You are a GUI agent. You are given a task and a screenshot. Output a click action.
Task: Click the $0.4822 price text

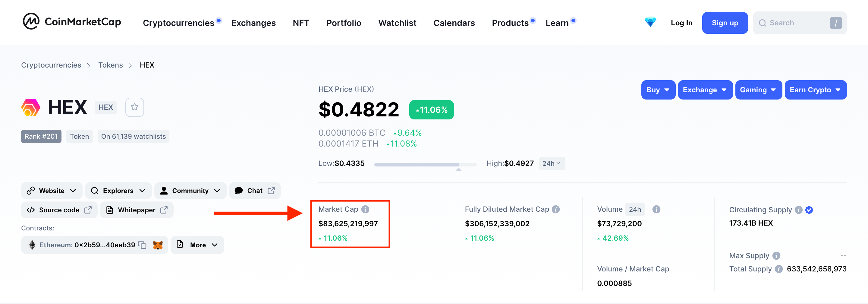(x=359, y=109)
